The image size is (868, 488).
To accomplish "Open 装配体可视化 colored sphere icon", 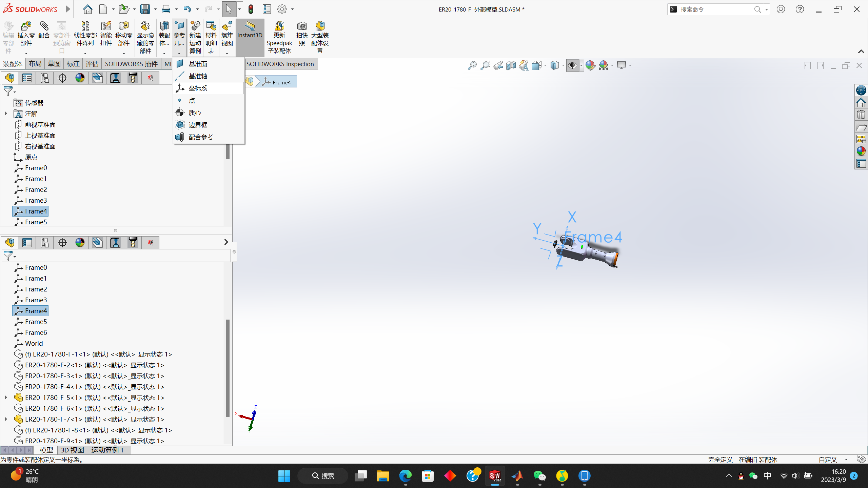I will pos(80,78).
